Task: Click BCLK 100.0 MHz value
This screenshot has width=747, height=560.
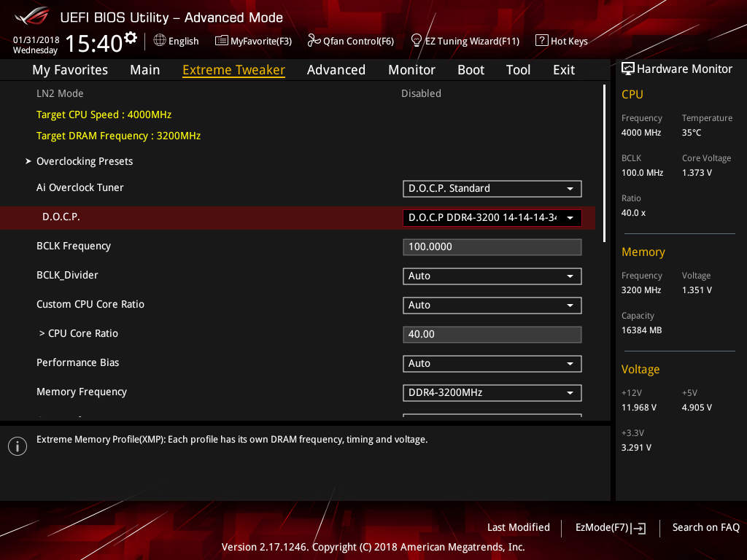Action: (642, 173)
